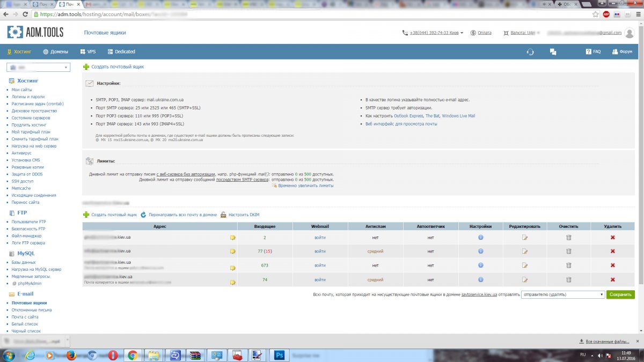Expand the phone number city dropdown
644x362 pixels.
[x=462, y=33]
